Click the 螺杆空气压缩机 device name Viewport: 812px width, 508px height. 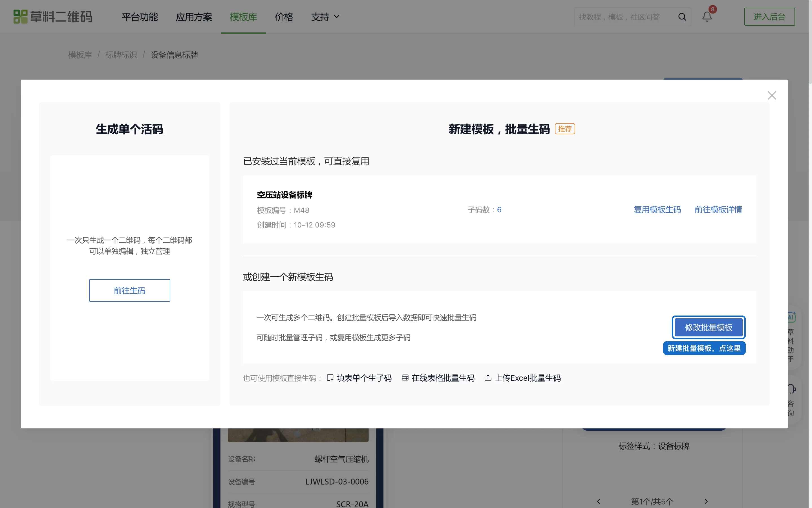341,459
